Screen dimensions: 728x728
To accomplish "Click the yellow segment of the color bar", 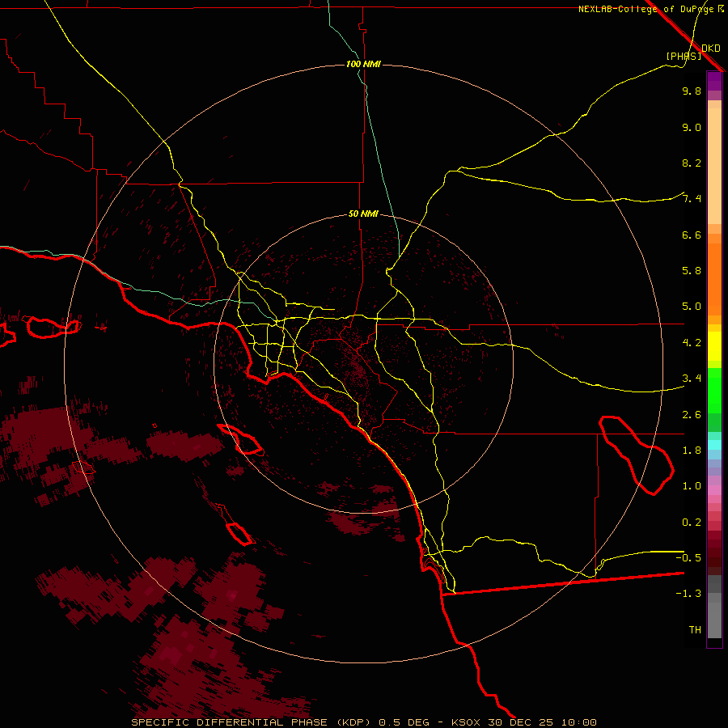I will 714,346.
